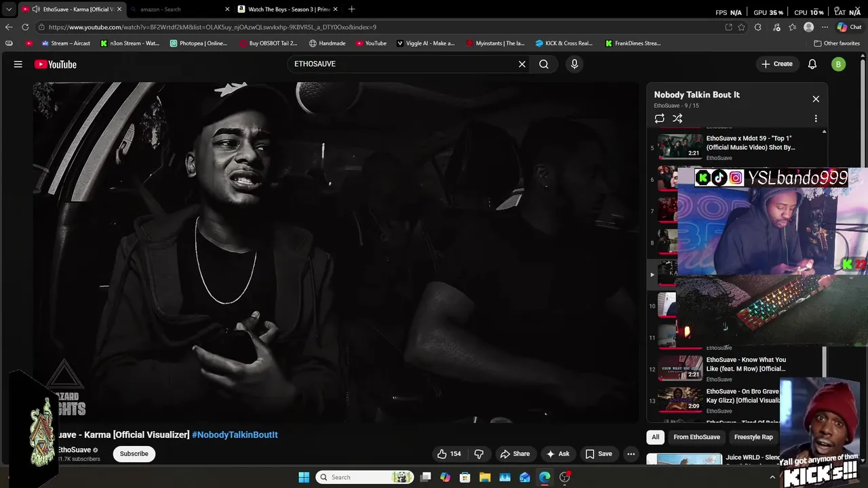Open the Viggle AI bookmark
Image resolution: width=868 pixels, height=488 pixels.
point(425,43)
